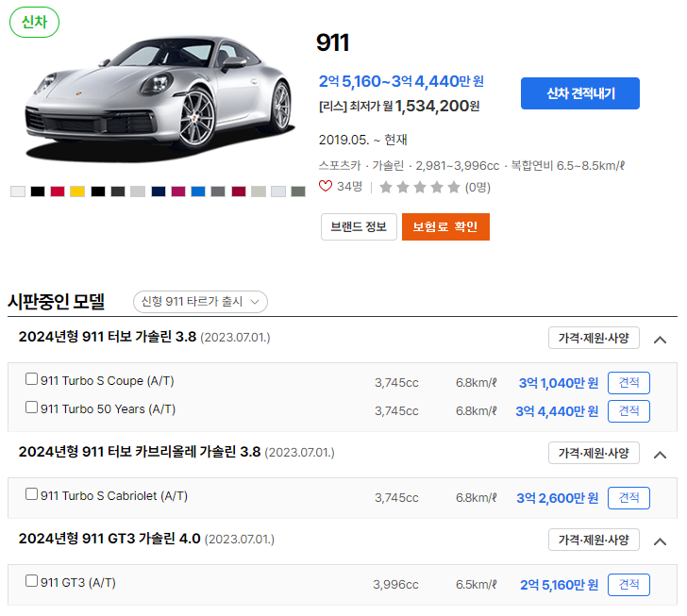Tick the 911 Turbo 50 Years (A/T) checkbox
This screenshot has height=616, width=687.
tap(31, 408)
